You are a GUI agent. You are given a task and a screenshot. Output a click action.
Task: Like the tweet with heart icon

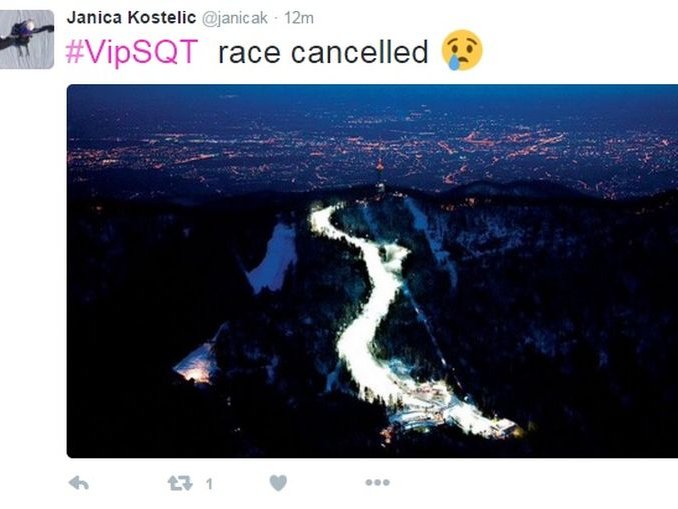(278, 483)
